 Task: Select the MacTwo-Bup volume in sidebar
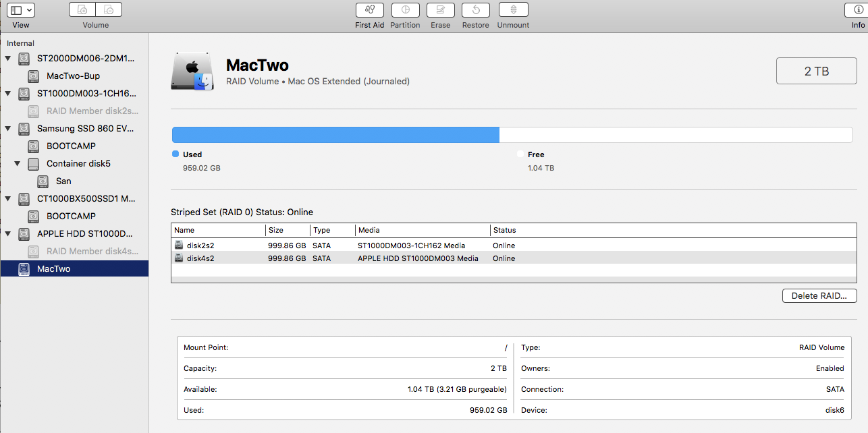point(73,76)
